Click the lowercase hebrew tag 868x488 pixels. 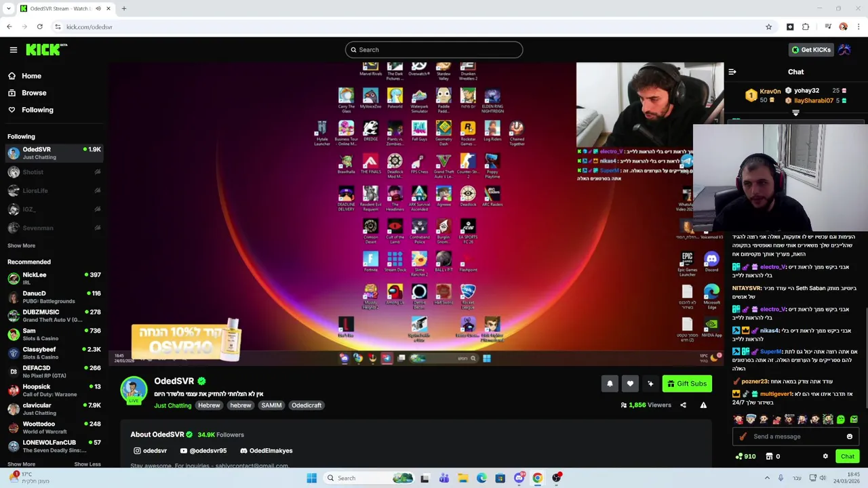pos(241,405)
